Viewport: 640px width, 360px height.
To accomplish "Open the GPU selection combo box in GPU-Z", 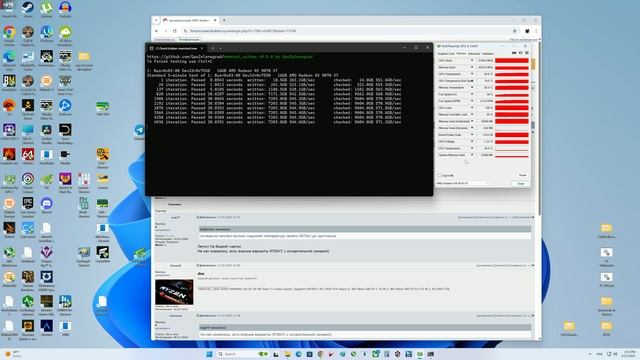I will [462, 183].
